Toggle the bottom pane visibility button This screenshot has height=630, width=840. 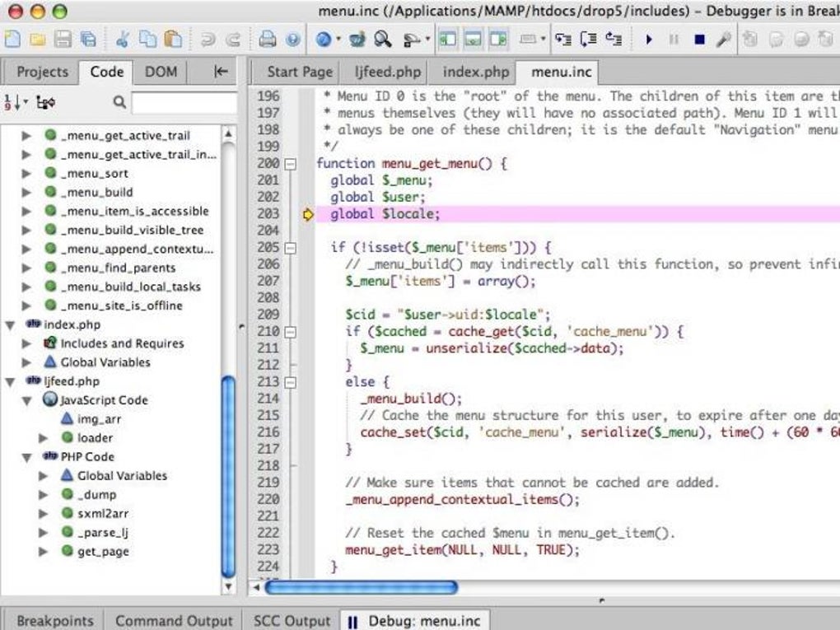473,39
